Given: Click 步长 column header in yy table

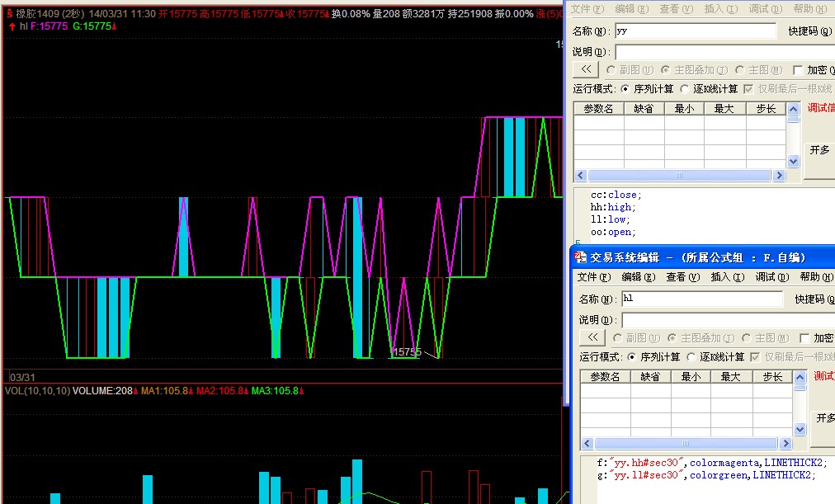Looking at the screenshot, I should [x=766, y=109].
